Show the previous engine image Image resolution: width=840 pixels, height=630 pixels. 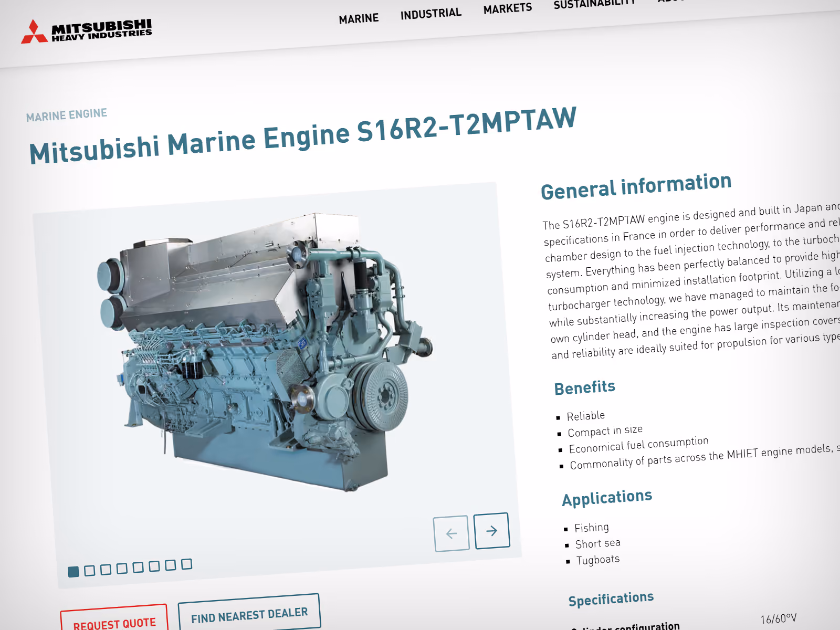point(451,533)
